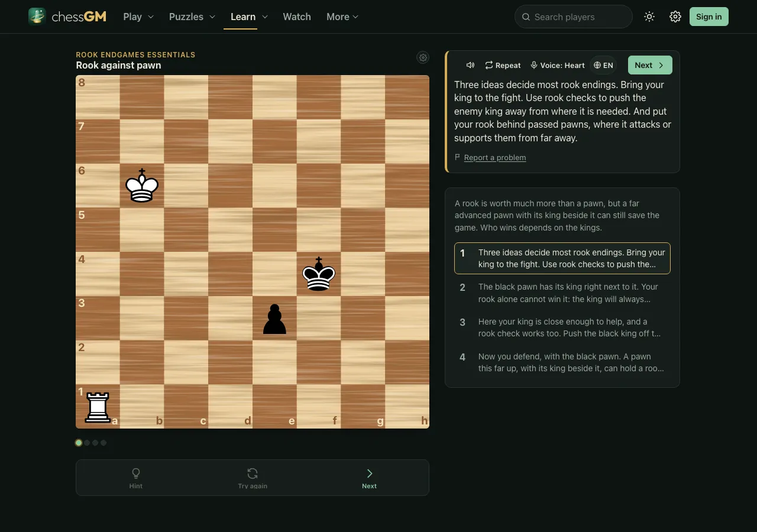Image resolution: width=757 pixels, height=532 pixels.
Task: Switch language with the EN globe button
Action: 603,65
